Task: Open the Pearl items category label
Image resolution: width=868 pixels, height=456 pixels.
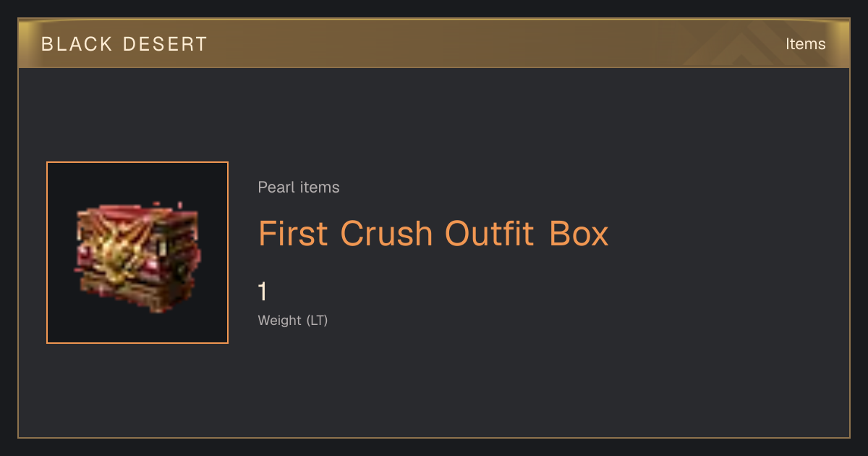Action: [299, 187]
